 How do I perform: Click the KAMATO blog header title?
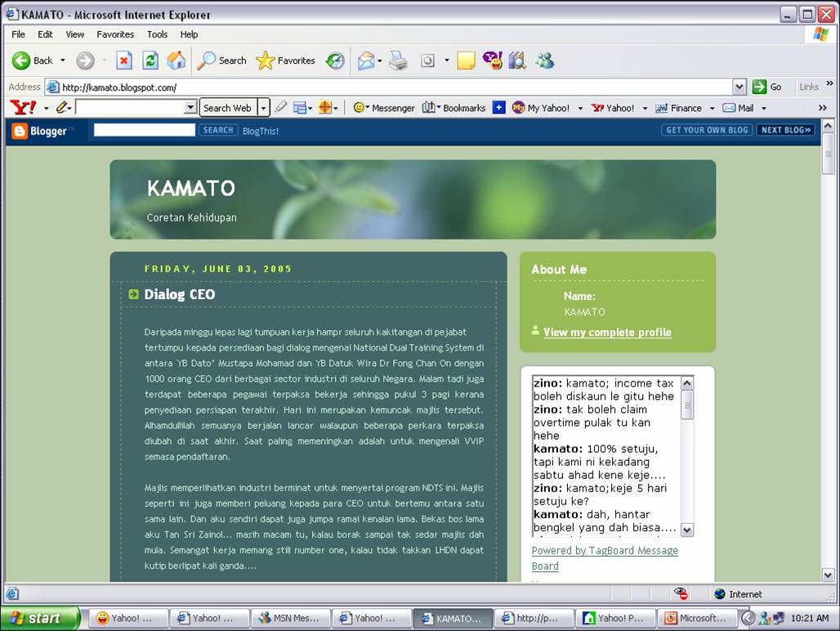point(190,188)
